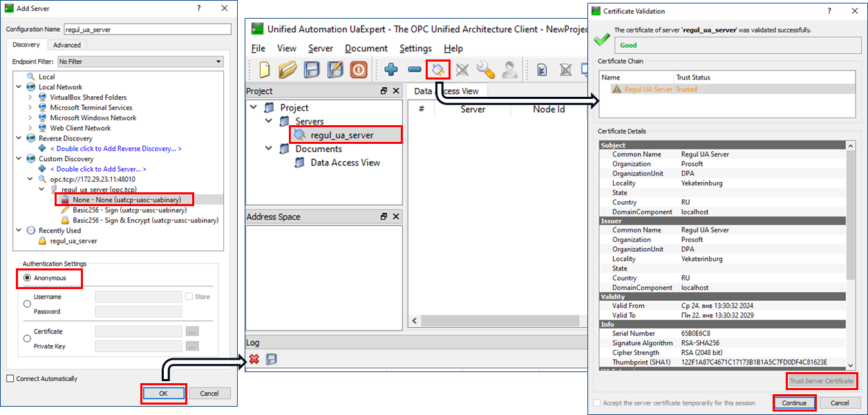Open the Endpoint Filter dropdown
This screenshot has width=868, height=415.
140,62
